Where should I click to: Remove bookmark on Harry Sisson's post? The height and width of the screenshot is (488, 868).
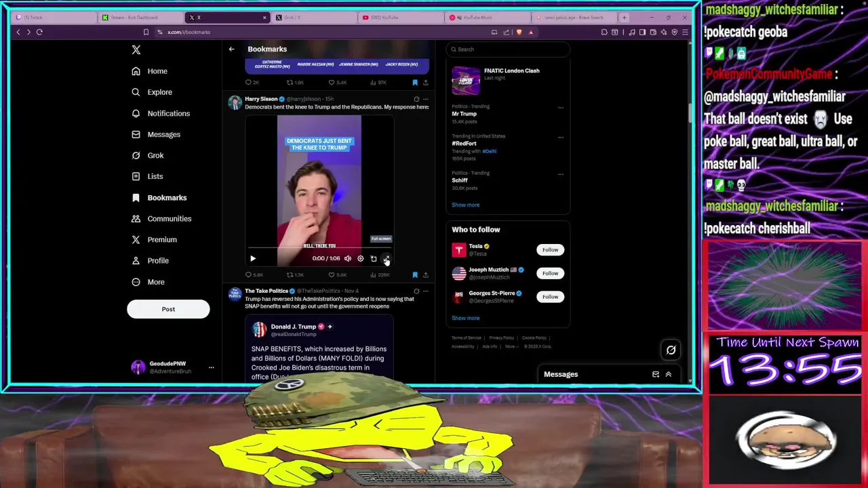(415, 274)
